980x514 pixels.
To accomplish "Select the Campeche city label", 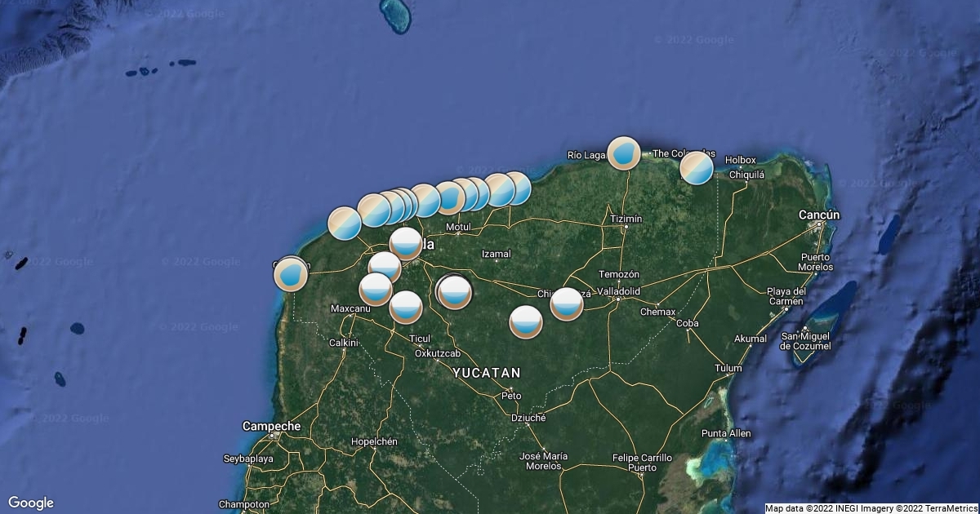I will [x=271, y=426].
